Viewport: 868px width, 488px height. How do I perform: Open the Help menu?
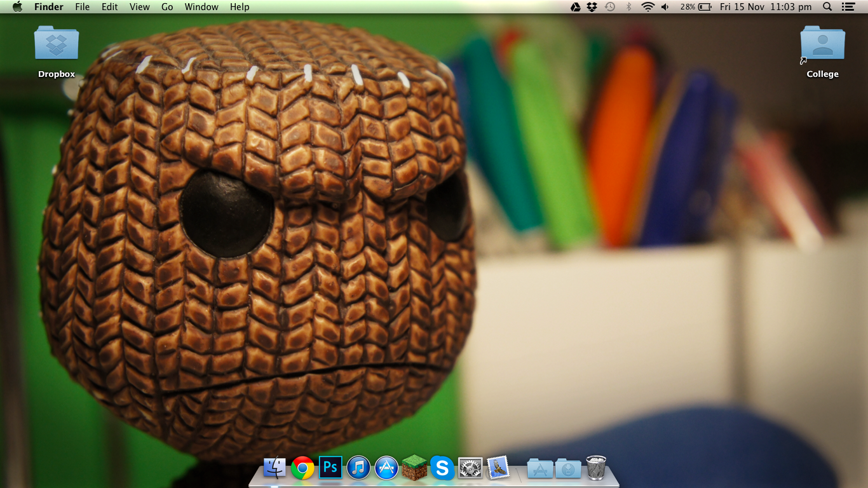[x=240, y=7]
